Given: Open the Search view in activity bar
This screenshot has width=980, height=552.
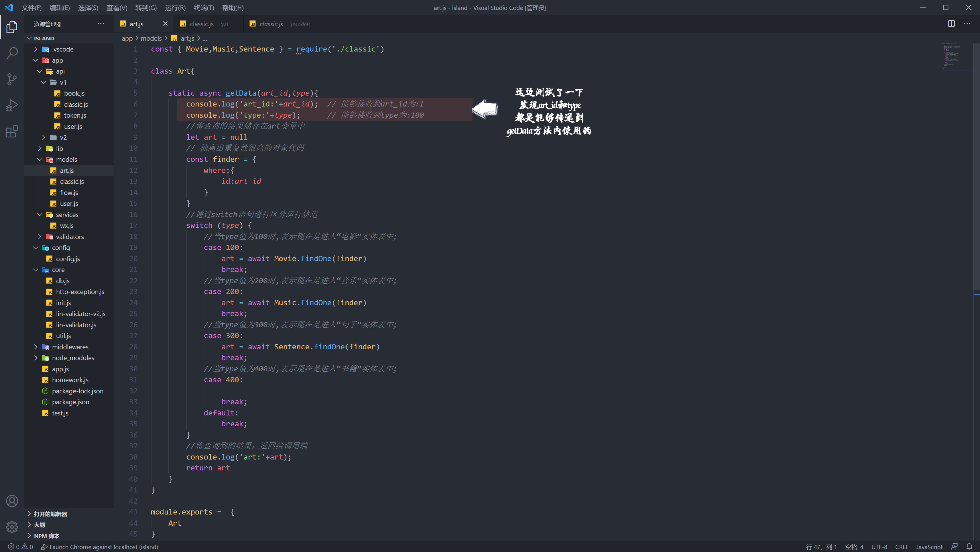Looking at the screenshot, I should coord(12,53).
